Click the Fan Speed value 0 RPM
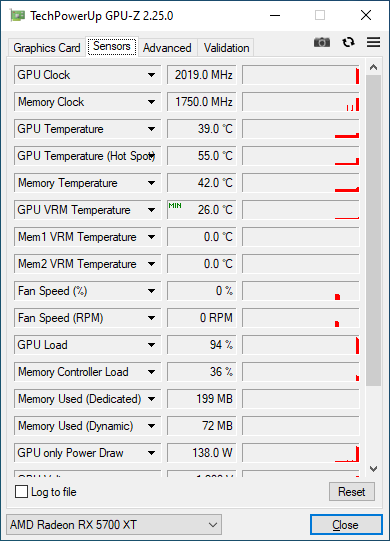Screen dimensions: 390x541 202,318
